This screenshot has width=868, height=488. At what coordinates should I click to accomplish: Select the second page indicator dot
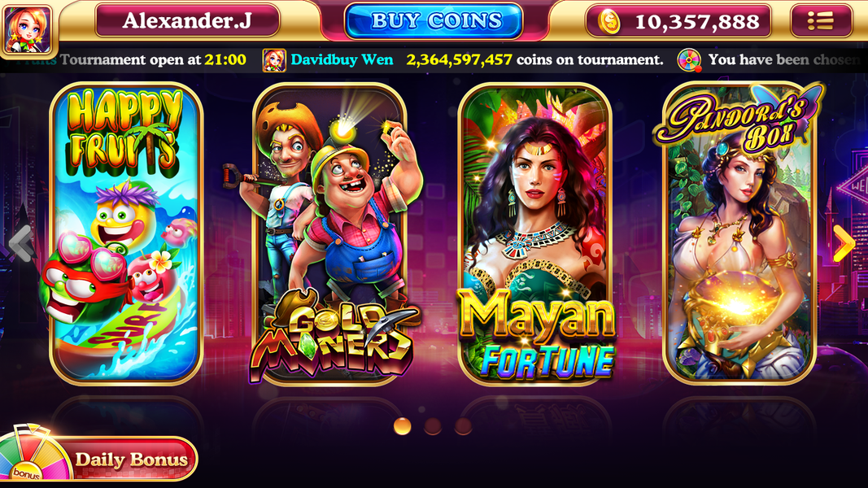coord(433,426)
